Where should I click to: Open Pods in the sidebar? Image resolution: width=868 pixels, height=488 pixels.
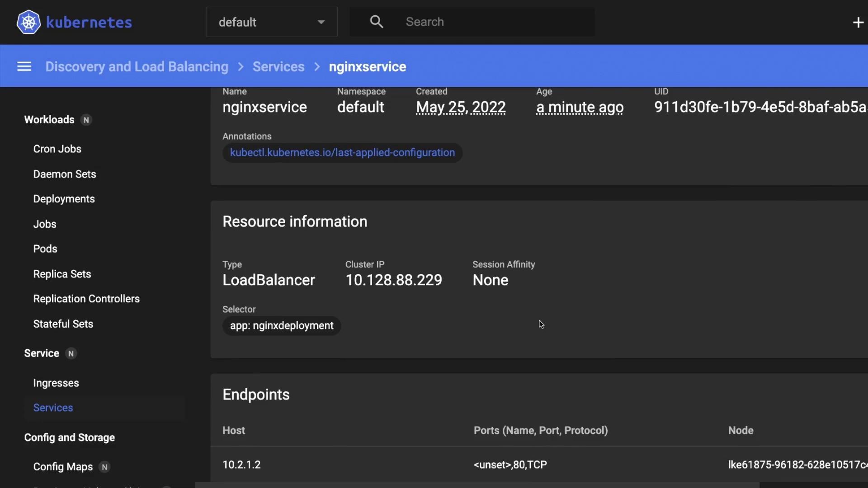(45, 249)
